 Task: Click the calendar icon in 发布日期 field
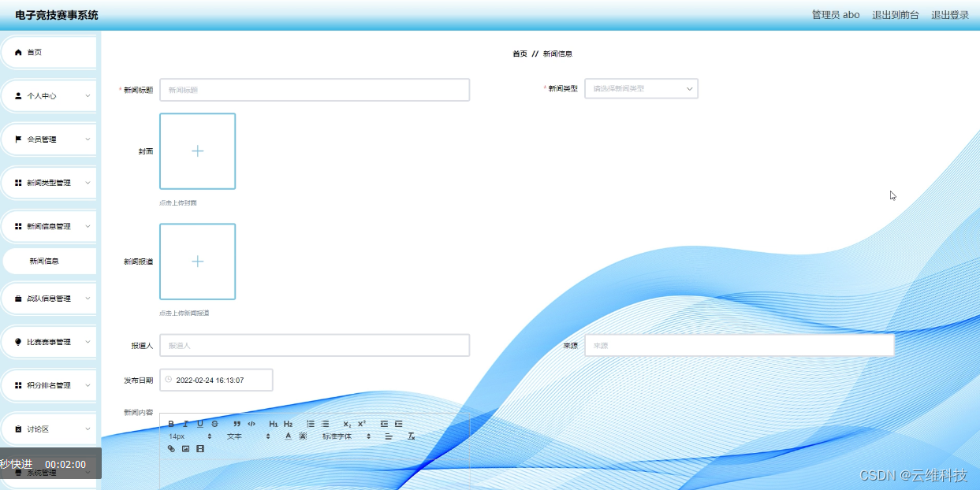(169, 380)
